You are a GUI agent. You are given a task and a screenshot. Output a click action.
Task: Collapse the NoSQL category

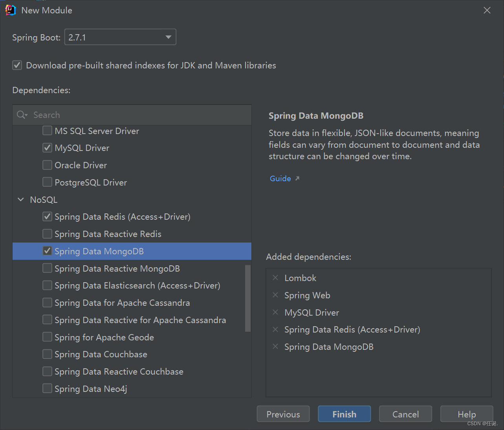point(21,200)
